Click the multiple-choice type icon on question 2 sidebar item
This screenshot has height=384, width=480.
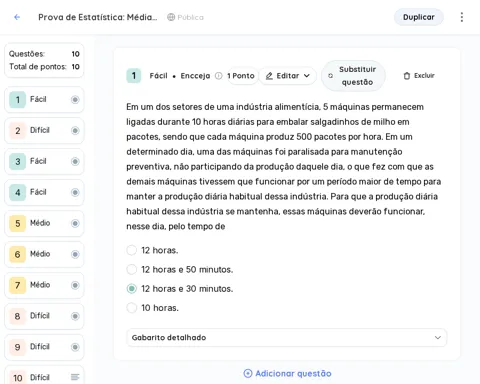pyautogui.click(x=75, y=130)
